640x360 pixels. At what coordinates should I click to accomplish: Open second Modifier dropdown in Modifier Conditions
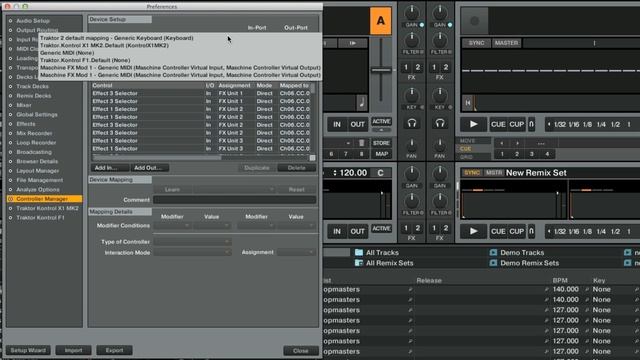256,226
